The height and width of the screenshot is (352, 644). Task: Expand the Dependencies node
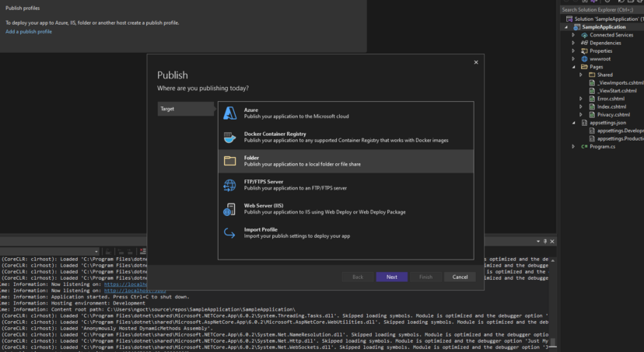tap(574, 43)
